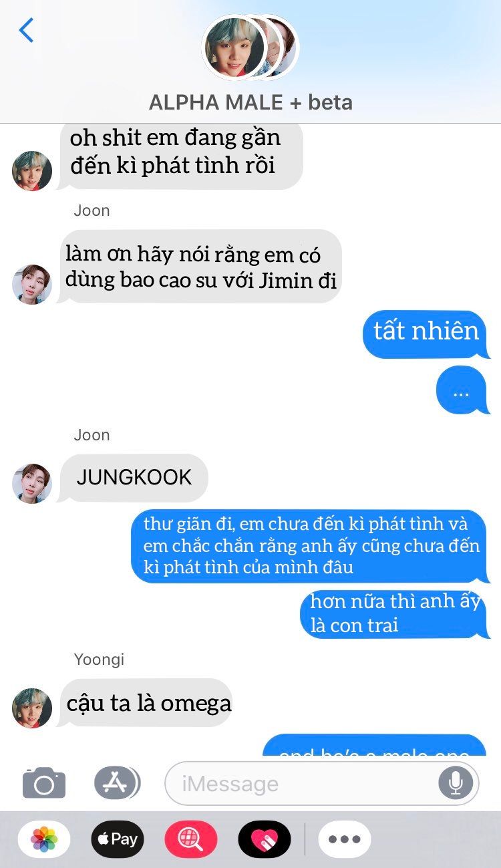This screenshot has width=501, height=868.
Task: Select the 'tất nhiên' blue message bubble
Action: click(426, 333)
